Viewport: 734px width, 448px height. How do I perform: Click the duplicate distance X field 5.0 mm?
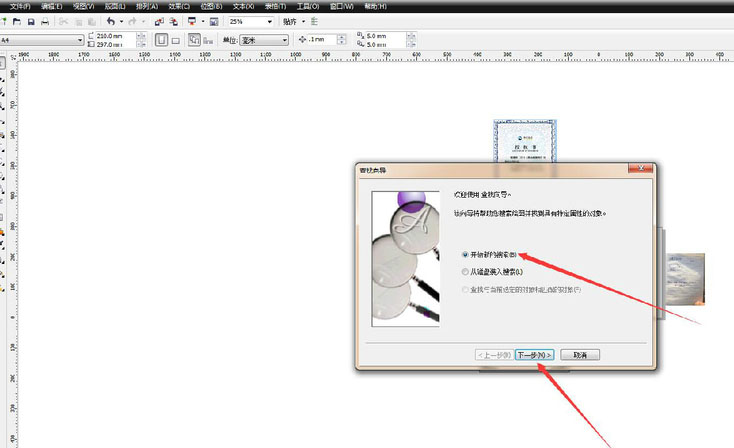tap(385, 36)
